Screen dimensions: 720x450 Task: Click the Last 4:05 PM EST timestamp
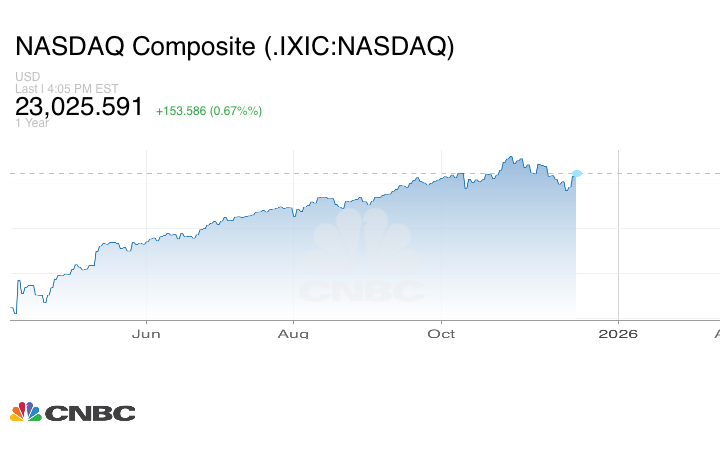[66, 88]
